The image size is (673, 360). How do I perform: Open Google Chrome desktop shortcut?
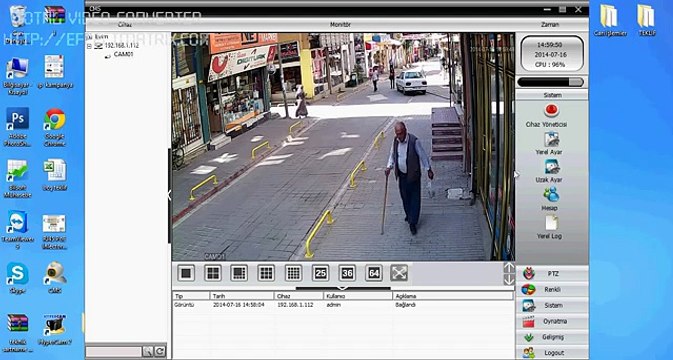(x=55, y=127)
